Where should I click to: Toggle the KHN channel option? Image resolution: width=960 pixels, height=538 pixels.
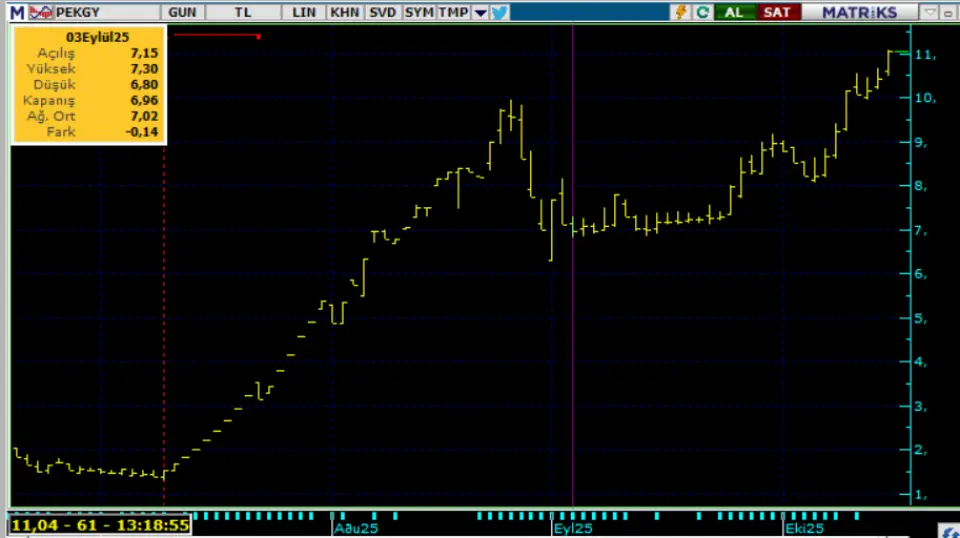coord(344,12)
